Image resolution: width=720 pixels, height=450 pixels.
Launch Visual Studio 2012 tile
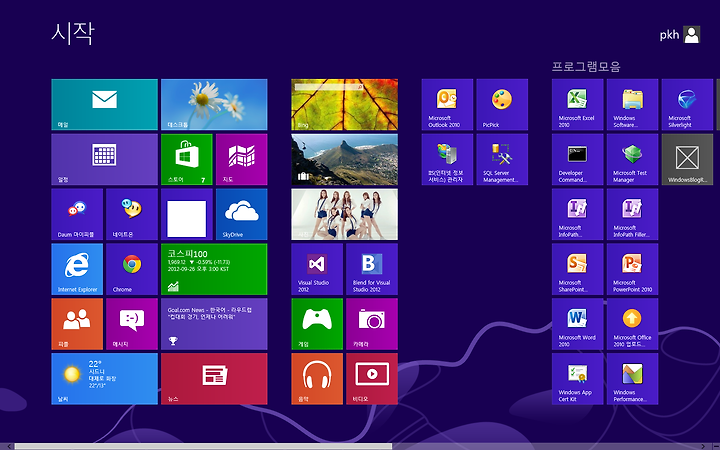[x=317, y=269]
